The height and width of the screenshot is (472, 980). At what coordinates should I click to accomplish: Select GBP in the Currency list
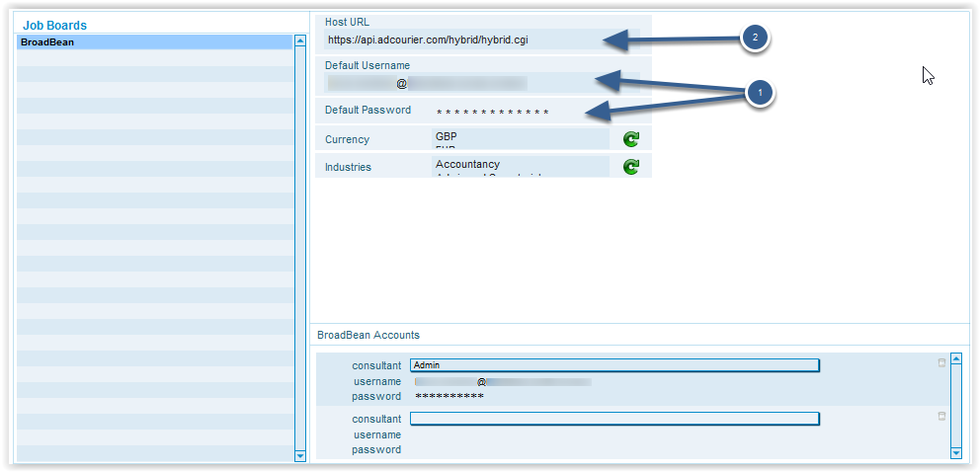click(x=447, y=135)
